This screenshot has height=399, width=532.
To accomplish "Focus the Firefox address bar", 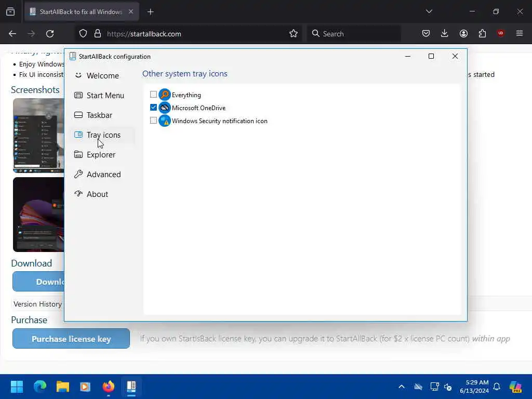I will pos(188,34).
